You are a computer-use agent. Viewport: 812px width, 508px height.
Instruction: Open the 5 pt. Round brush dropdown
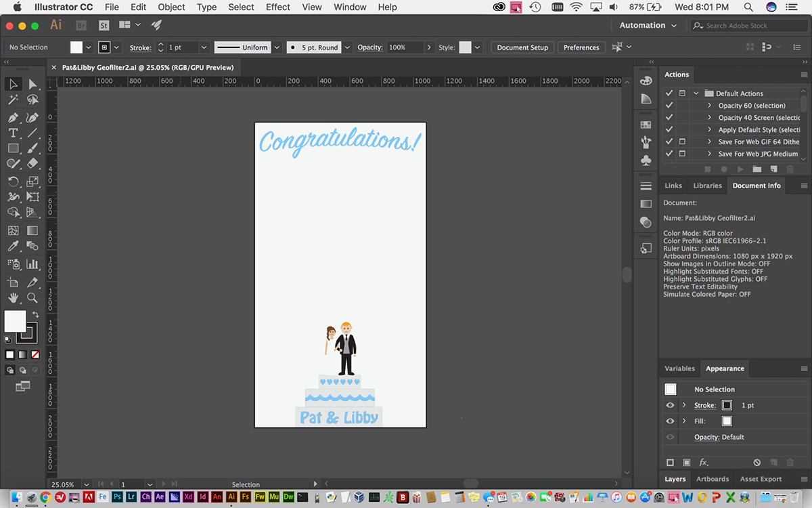[x=347, y=47]
